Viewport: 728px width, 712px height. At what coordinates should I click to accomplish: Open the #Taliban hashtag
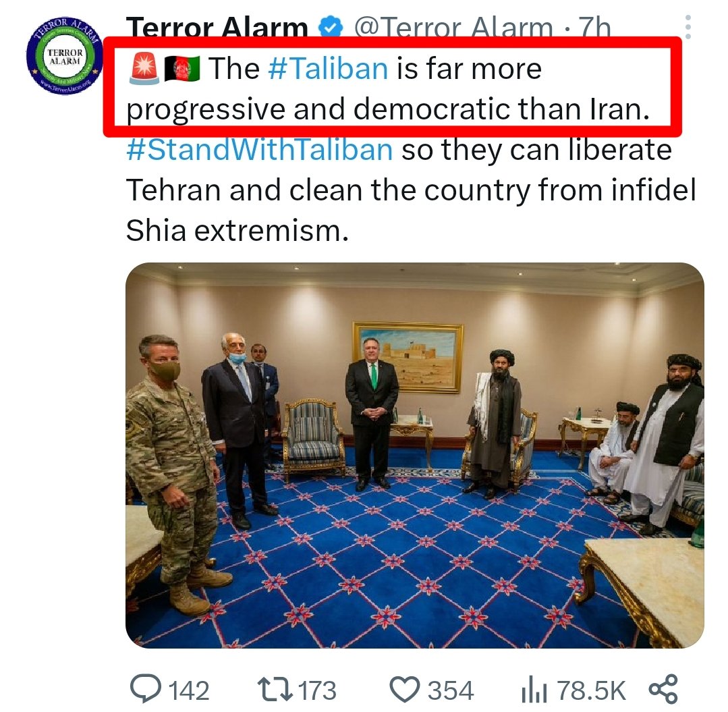click(328, 68)
